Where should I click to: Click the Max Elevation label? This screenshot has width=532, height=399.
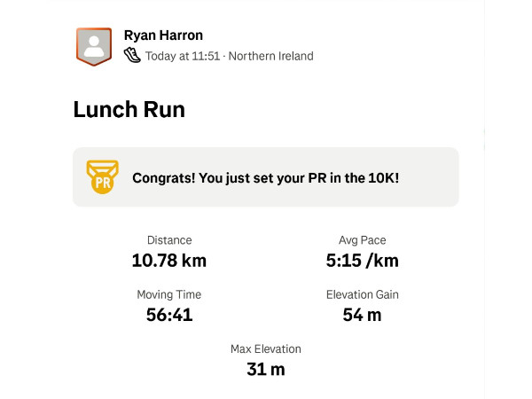(x=265, y=348)
